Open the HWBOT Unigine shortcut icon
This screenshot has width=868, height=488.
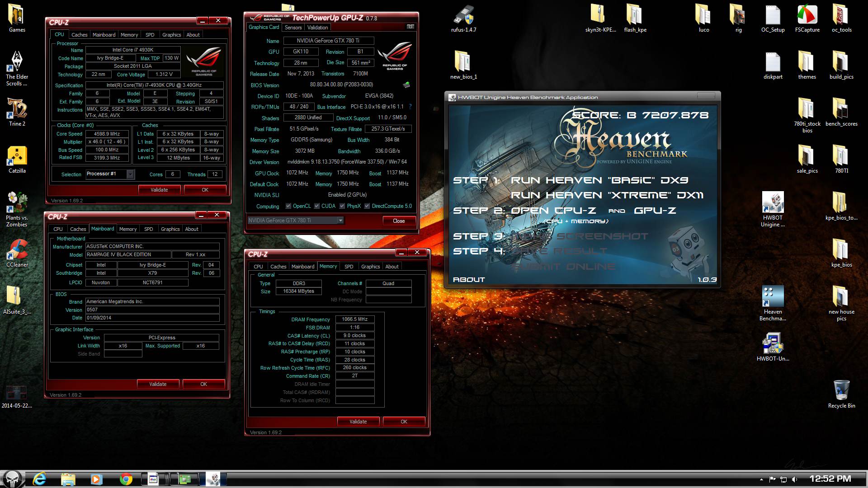click(773, 209)
